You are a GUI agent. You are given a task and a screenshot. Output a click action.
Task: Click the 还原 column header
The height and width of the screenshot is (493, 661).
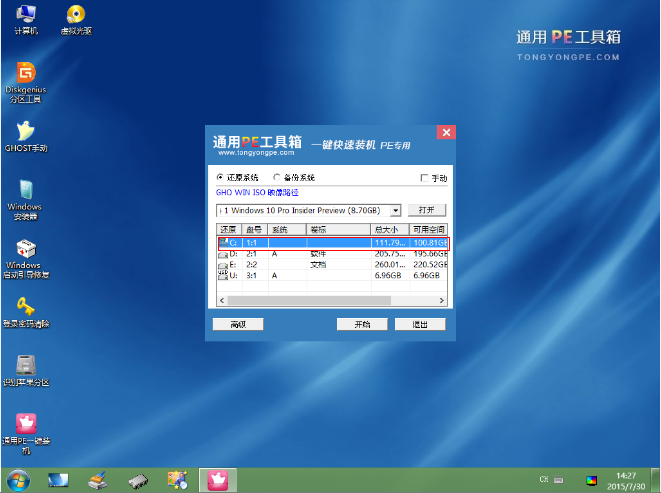click(229, 229)
